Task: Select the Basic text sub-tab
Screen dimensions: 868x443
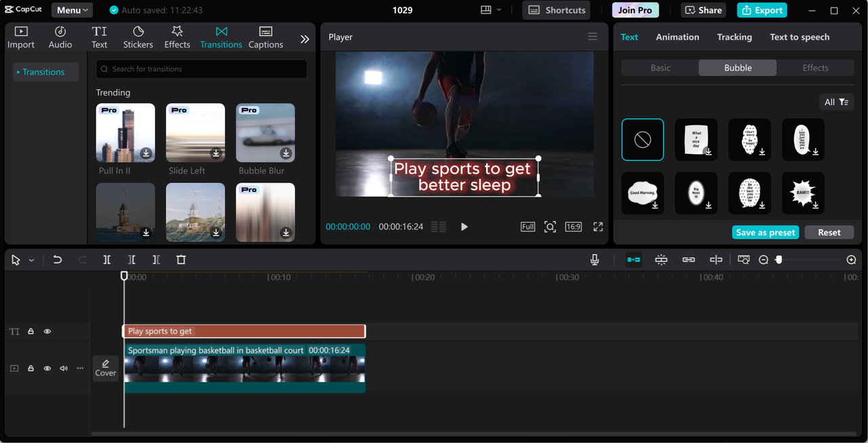Action: (x=660, y=68)
